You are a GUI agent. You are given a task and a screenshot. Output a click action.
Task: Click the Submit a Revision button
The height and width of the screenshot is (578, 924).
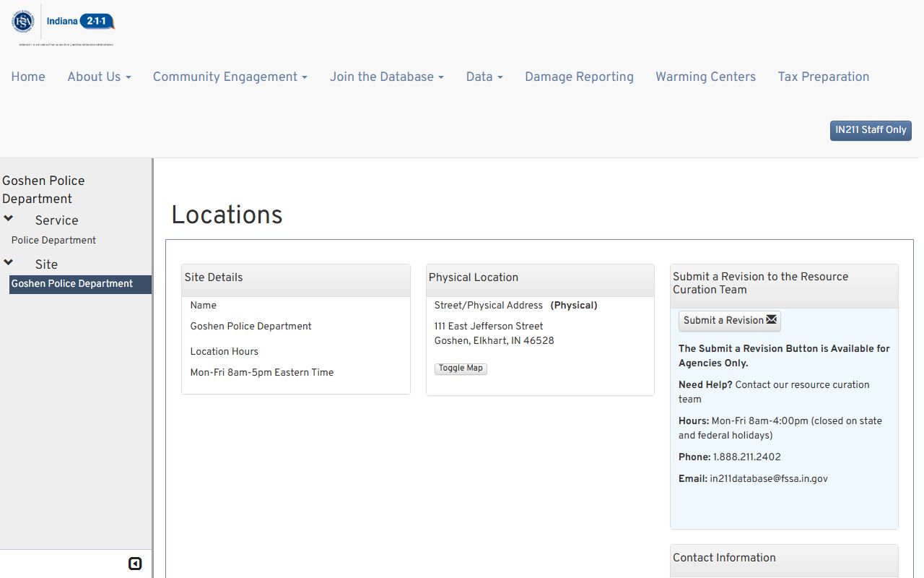[x=730, y=321]
